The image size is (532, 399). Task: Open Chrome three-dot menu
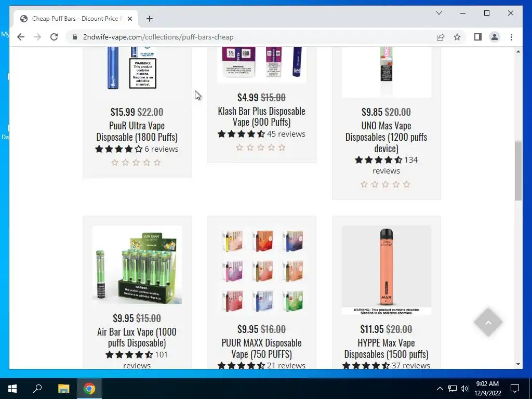tap(511, 37)
